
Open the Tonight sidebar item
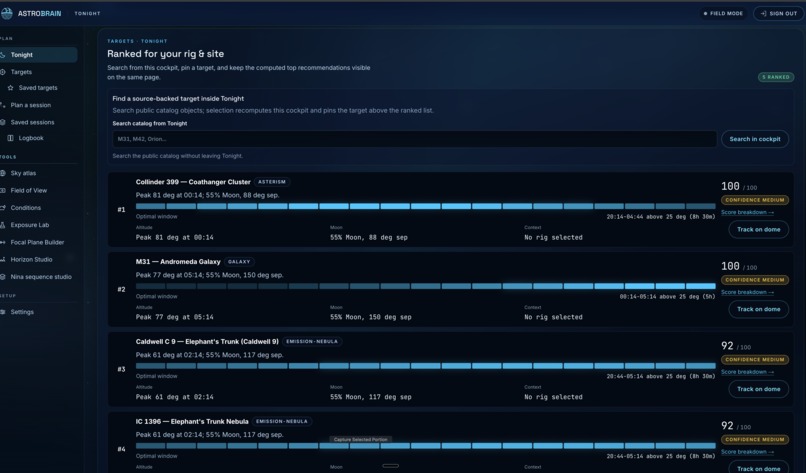point(39,55)
